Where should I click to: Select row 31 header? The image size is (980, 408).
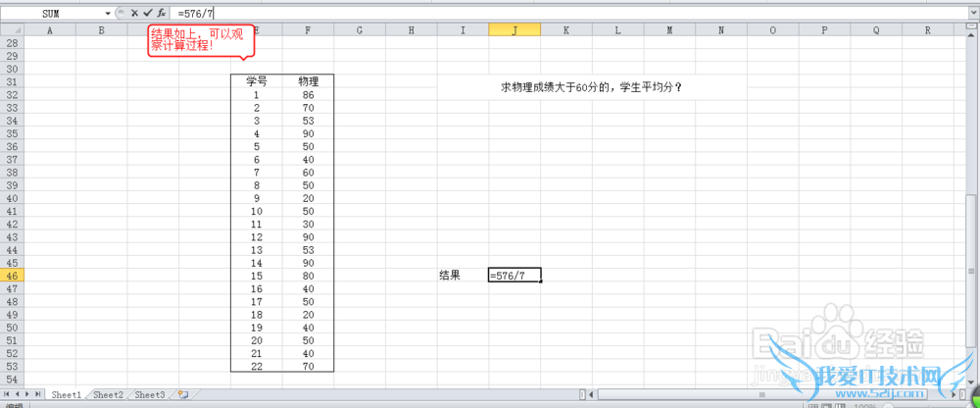pyautogui.click(x=12, y=82)
